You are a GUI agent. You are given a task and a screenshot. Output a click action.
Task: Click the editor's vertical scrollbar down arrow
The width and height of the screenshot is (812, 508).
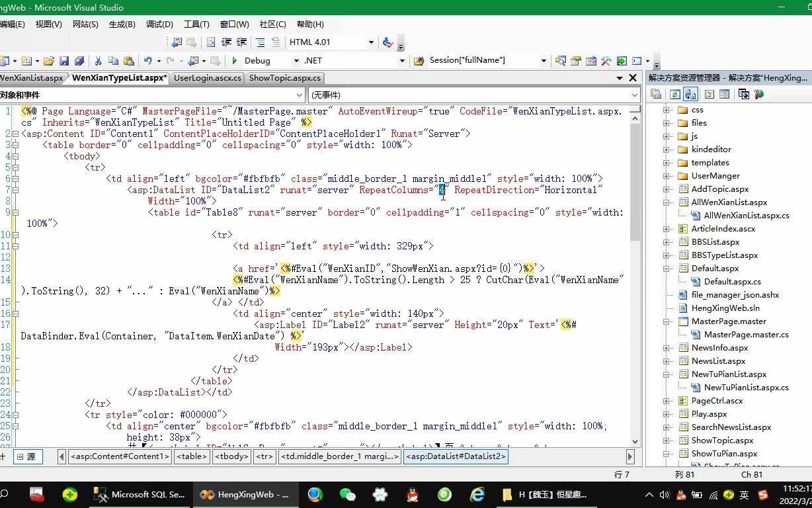coord(634,441)
